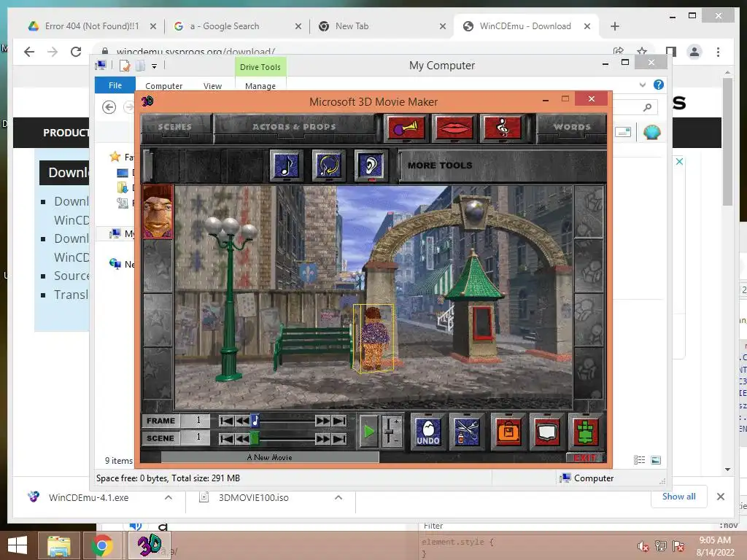
Task: Click the red Exit button
Action: pos(584,458)
